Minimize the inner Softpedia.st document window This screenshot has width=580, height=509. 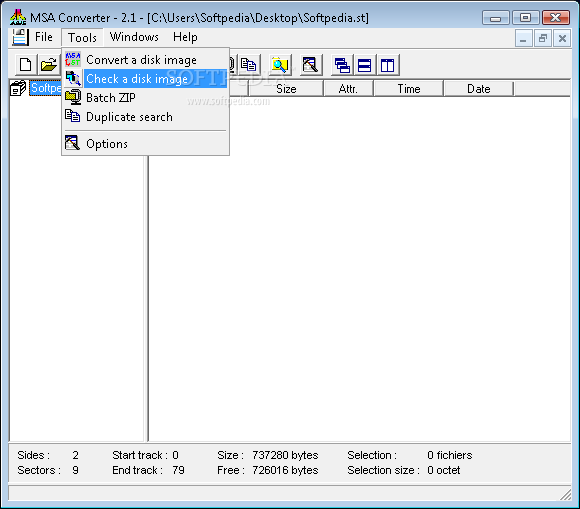tap(523, 38)
